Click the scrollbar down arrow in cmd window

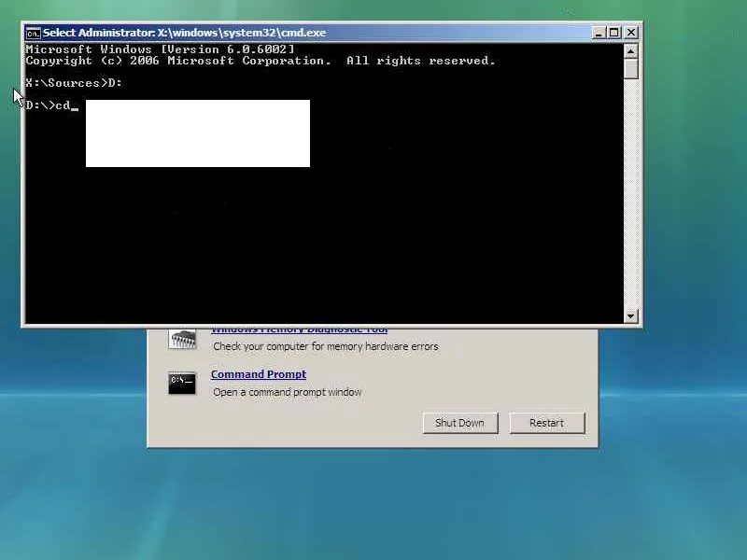coord(631,315)
